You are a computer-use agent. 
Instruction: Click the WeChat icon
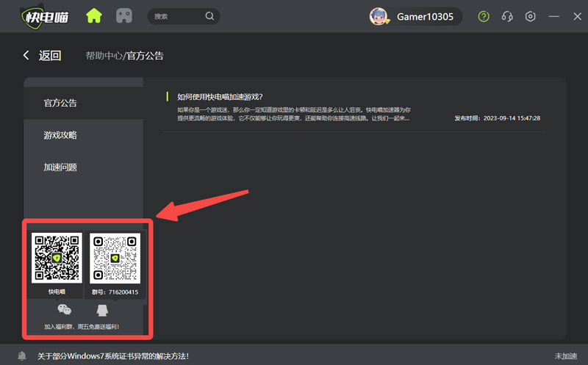pos(64,309)
